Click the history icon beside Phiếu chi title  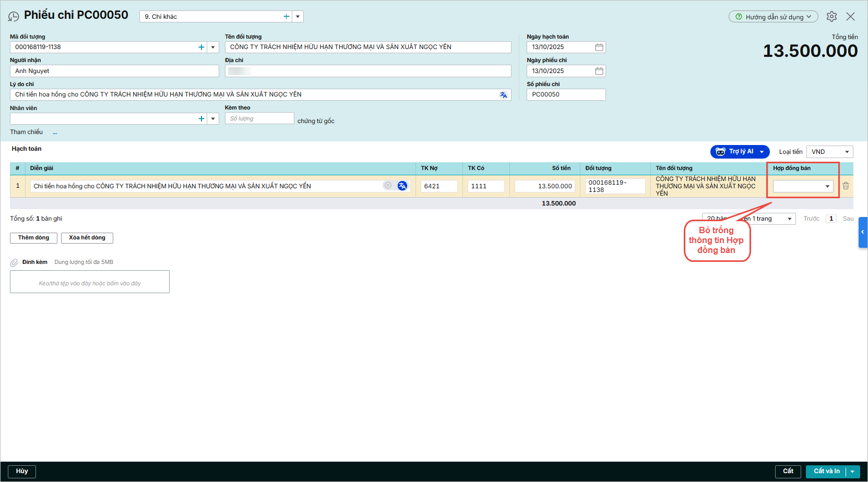(x=14, y=17)
